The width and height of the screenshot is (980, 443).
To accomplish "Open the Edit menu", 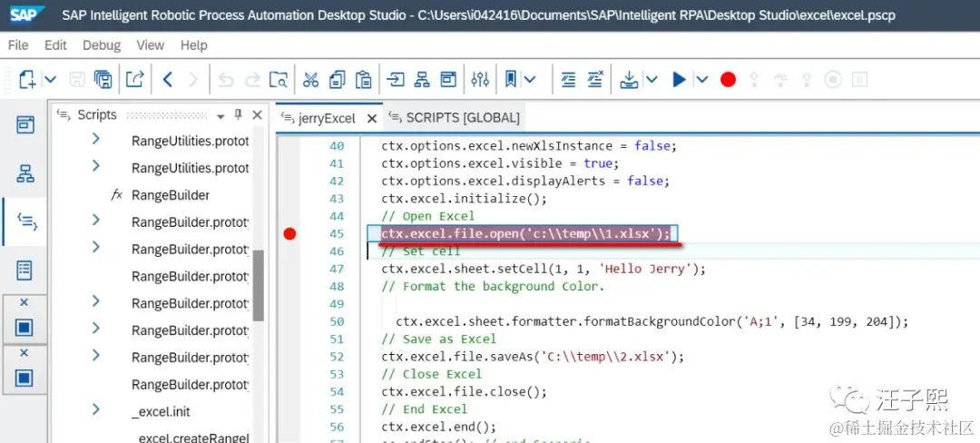I will 55,45.
